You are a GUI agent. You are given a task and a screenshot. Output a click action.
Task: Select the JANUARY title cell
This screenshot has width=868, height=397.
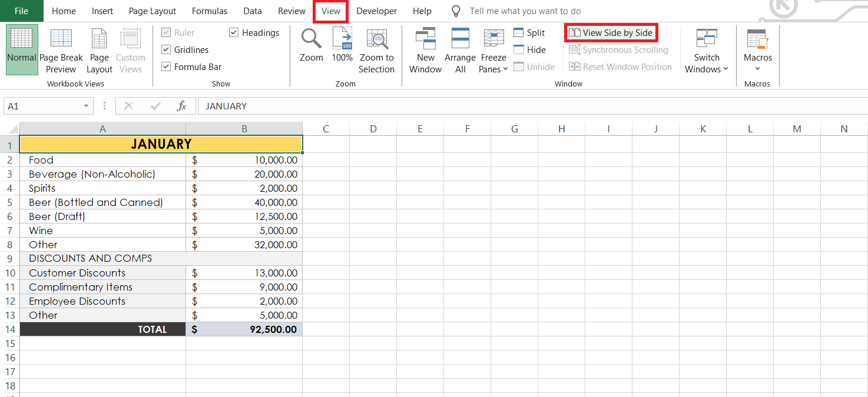pos(161,144)
